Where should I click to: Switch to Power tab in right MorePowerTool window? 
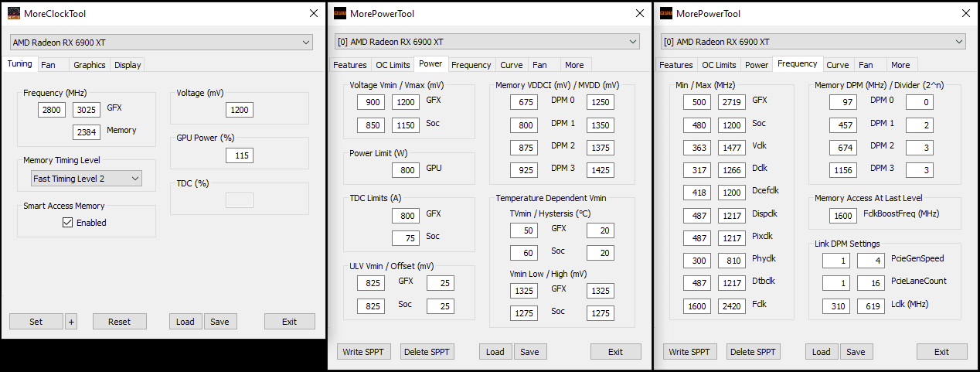coord(757,65)
